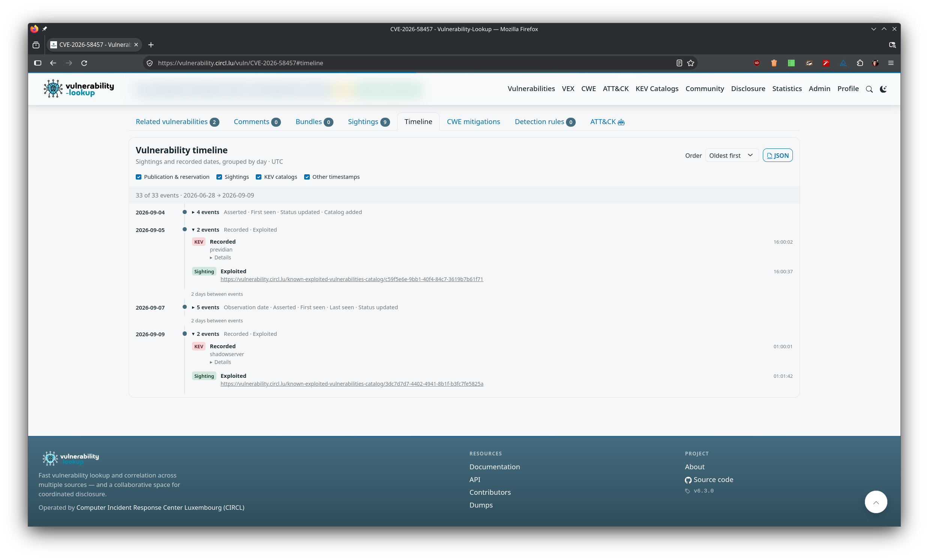The height and width of the screenshot is (560, 929).
Task: Open the Community nav item
Action: [x=704, y=89]
